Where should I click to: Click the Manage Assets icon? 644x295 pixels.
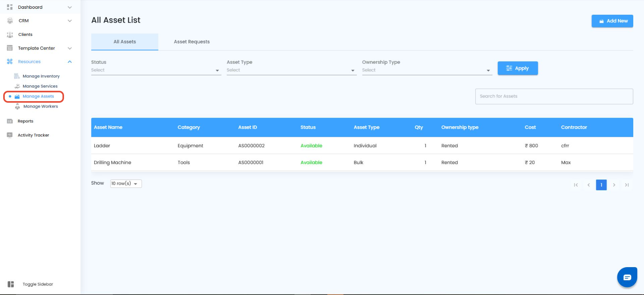point(17,96)
